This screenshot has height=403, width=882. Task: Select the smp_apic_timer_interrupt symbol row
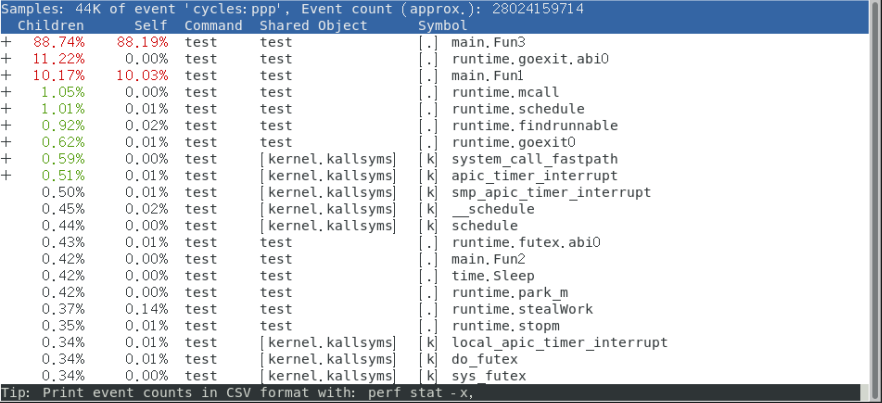(x=551, y=192)
